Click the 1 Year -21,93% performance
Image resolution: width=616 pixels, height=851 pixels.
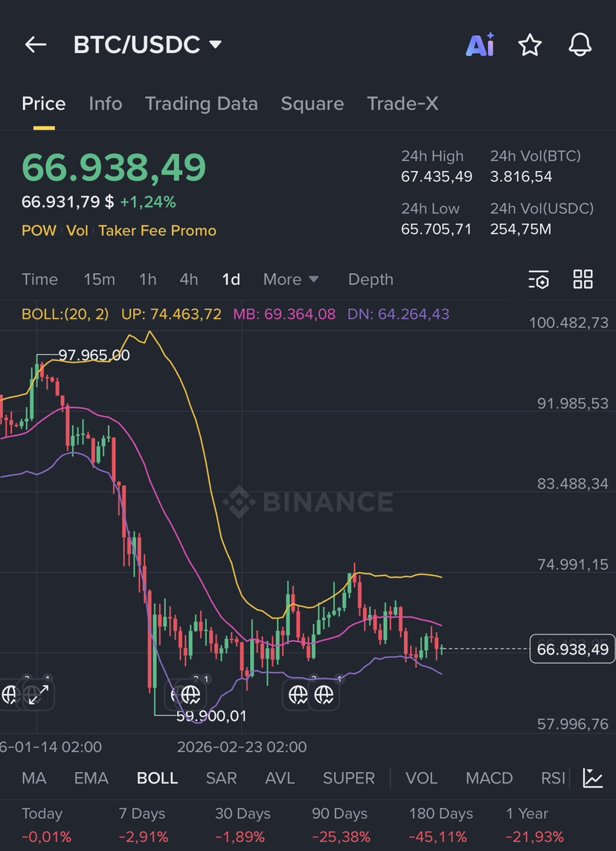coord(535,825)
